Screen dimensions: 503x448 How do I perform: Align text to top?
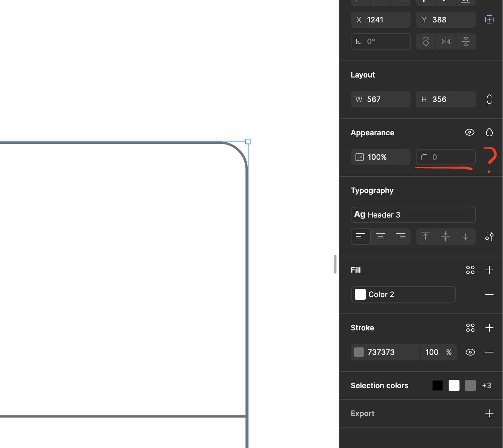pyautogui.click(x=426, y=237)
